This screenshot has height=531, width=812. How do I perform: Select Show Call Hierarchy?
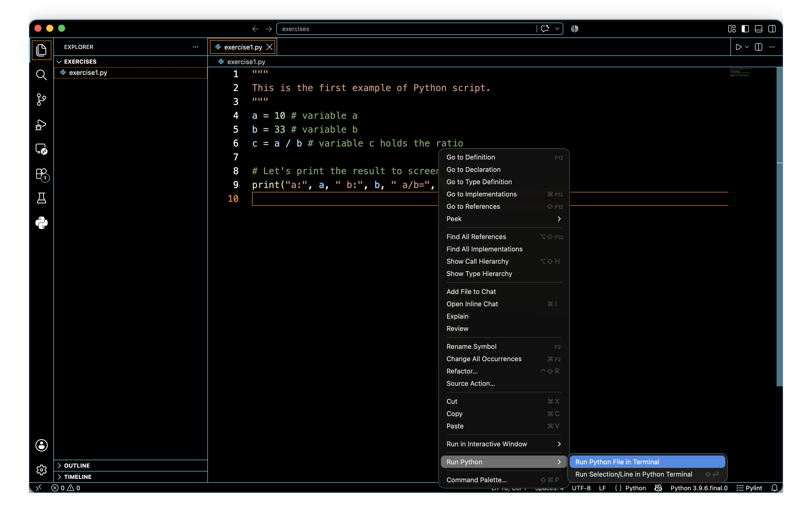tap(504, 261)
